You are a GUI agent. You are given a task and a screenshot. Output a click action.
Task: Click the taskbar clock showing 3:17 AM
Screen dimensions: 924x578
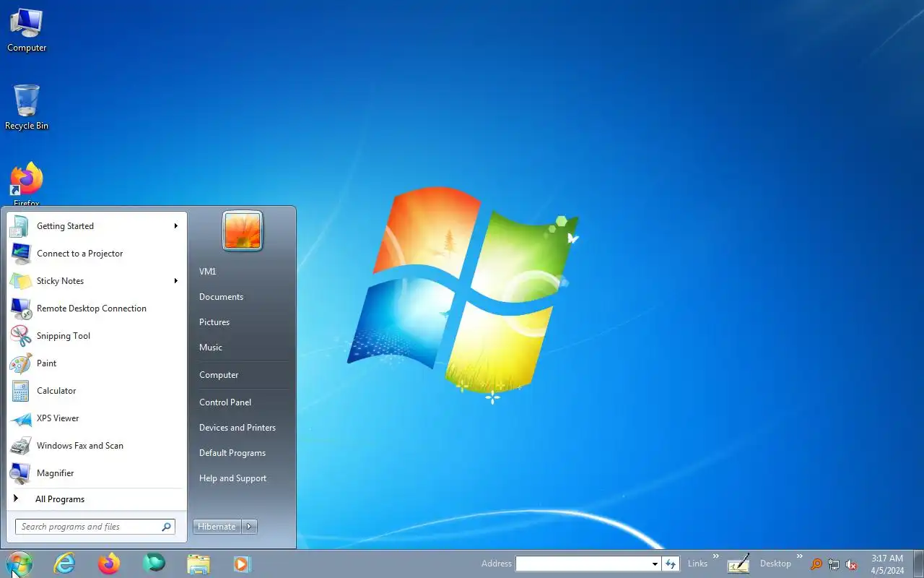[887, 564]
